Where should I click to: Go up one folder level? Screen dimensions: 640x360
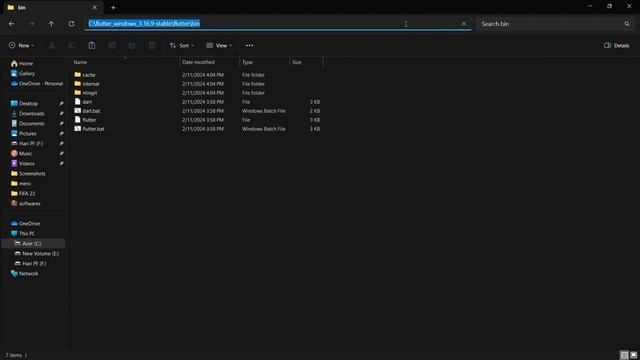click(x=51, y=24)
